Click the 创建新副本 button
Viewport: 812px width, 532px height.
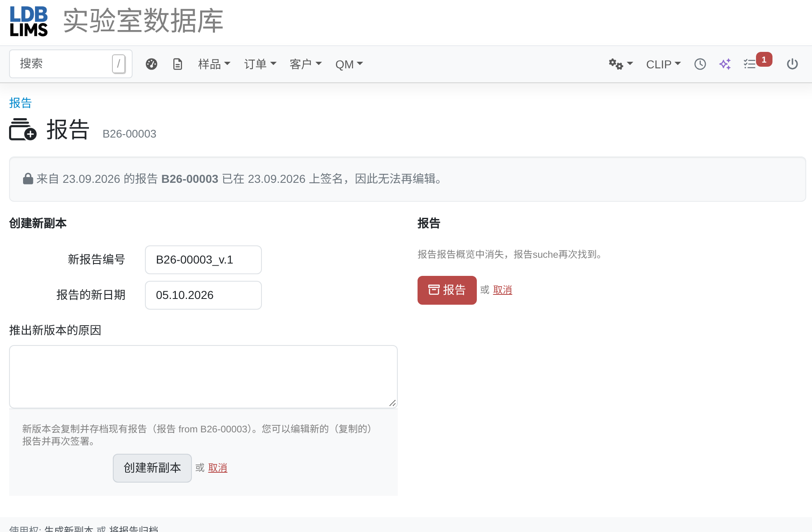[x=152, y=468]
